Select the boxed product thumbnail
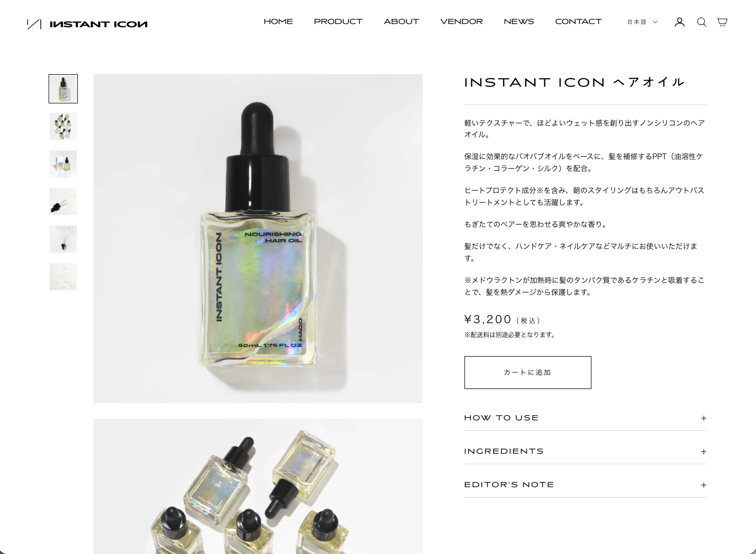This screenshot has width=756, height=554. (x=63, y=164)
